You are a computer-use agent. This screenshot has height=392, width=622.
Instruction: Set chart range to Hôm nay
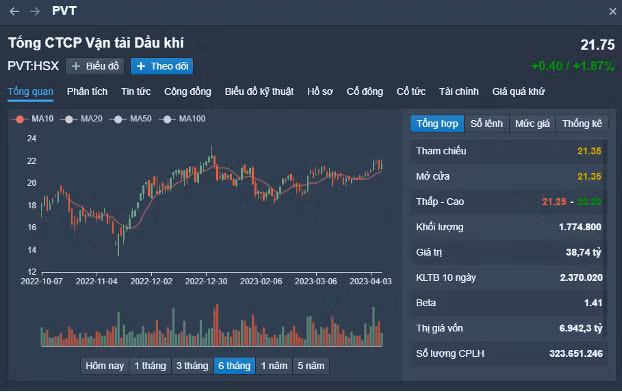[105, 366]
